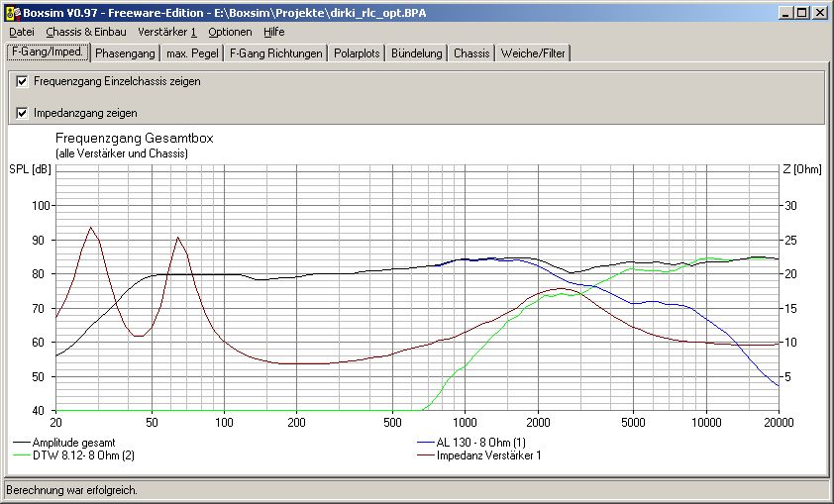
Task: Click the Z [Ohm] axis label
Action: (x=802, y=169)
